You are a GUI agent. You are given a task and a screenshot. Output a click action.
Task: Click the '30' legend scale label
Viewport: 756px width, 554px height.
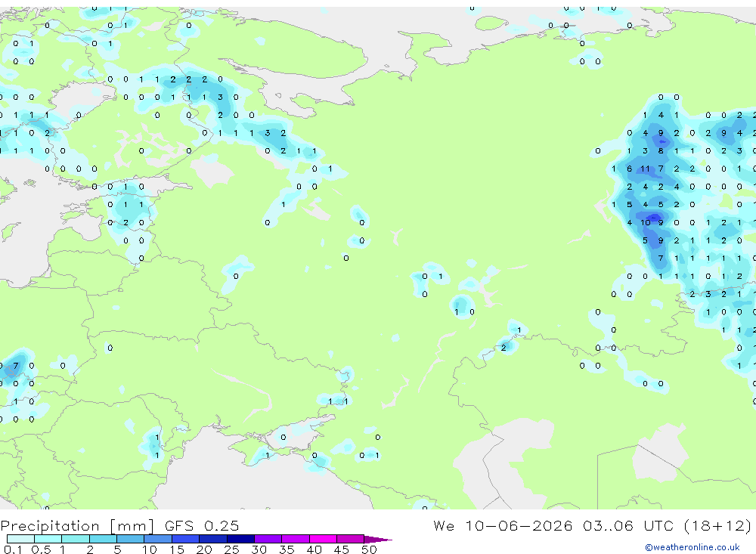point(259,549)
